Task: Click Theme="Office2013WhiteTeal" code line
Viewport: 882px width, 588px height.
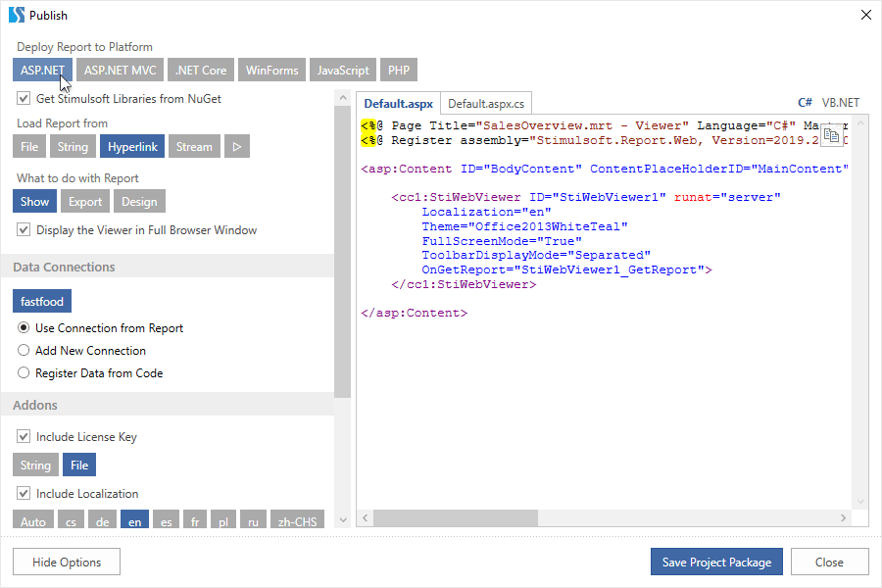Action: (525, 226)
